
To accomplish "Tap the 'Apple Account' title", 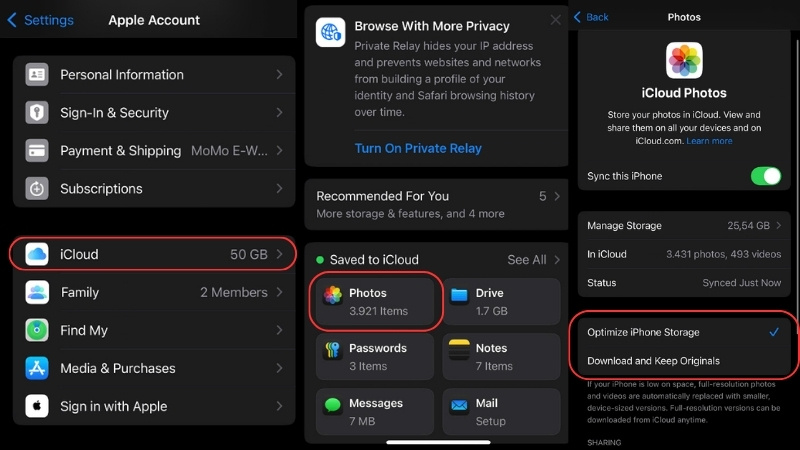I will [154, 20].
